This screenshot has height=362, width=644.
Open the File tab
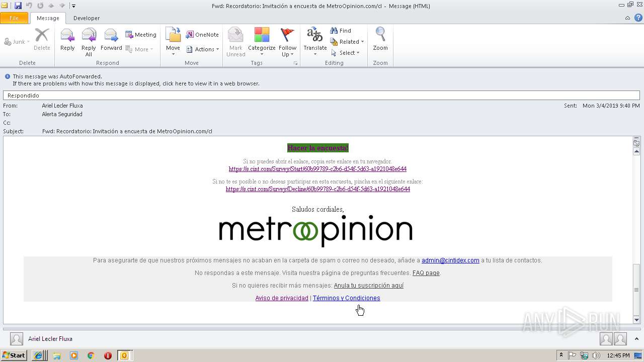click(x=14, y=18)
